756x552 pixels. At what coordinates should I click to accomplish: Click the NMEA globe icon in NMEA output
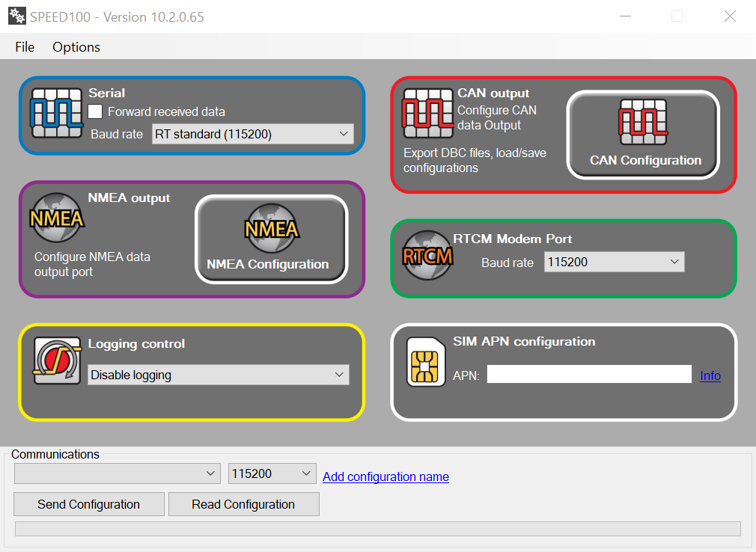pyautogui.click(x=57, y=218)
